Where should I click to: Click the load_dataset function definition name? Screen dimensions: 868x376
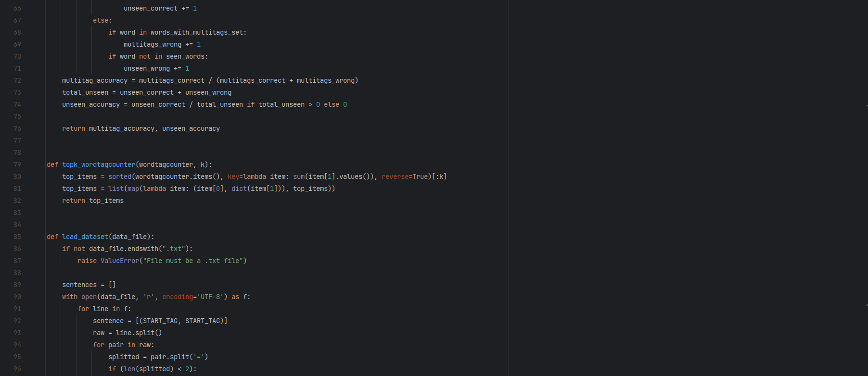point(85,237)
